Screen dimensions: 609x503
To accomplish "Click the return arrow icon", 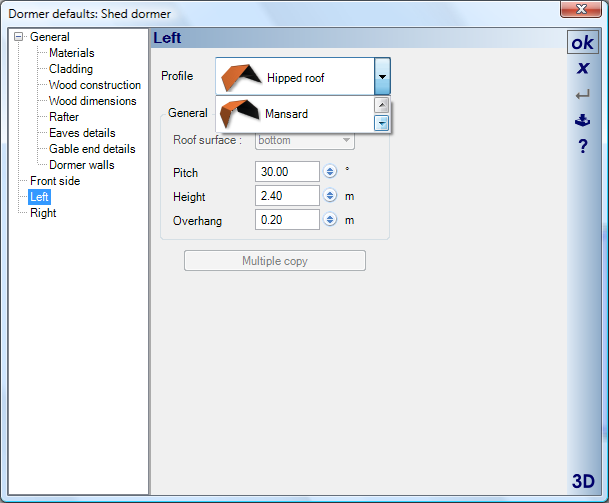I will point(583,94).
